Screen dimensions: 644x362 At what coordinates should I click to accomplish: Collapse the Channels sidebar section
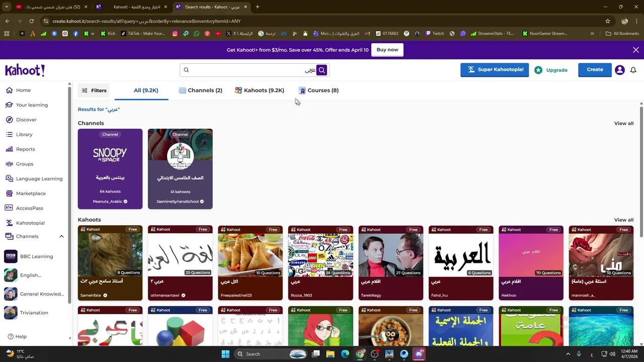point(61,236)
